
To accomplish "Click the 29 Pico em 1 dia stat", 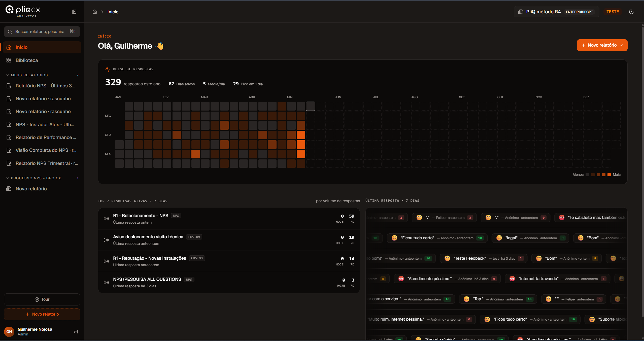I will [x=248, y=84].
